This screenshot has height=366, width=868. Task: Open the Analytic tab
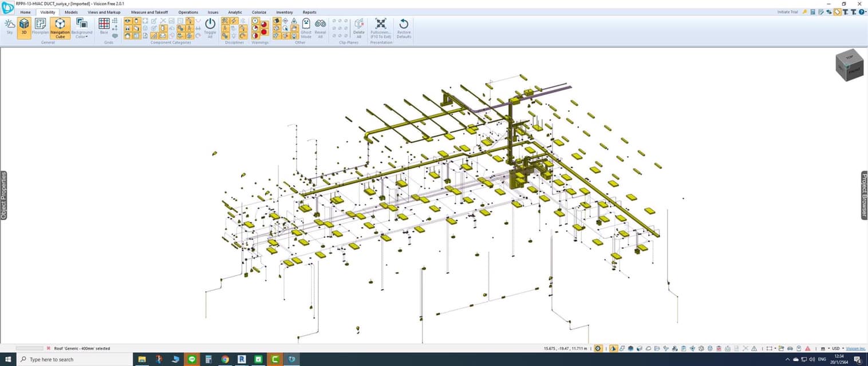pyautogui.click(x=235, y=12)
